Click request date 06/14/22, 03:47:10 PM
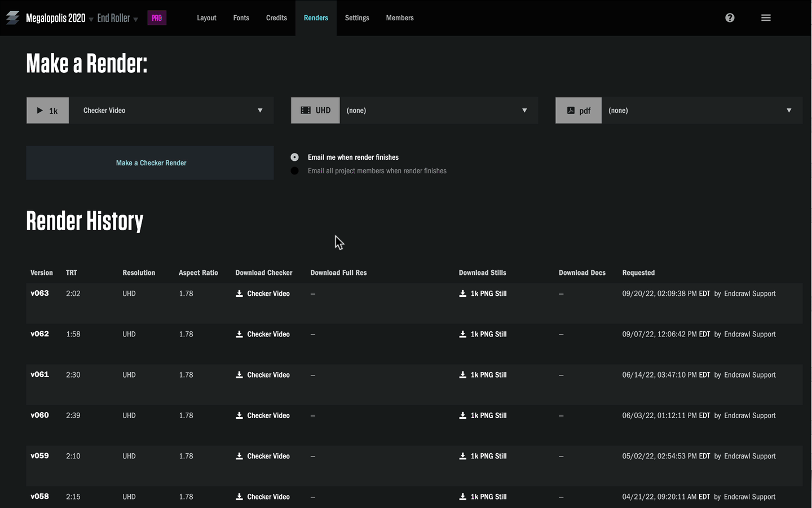The image size is (812, 508). tap(660, 375)
